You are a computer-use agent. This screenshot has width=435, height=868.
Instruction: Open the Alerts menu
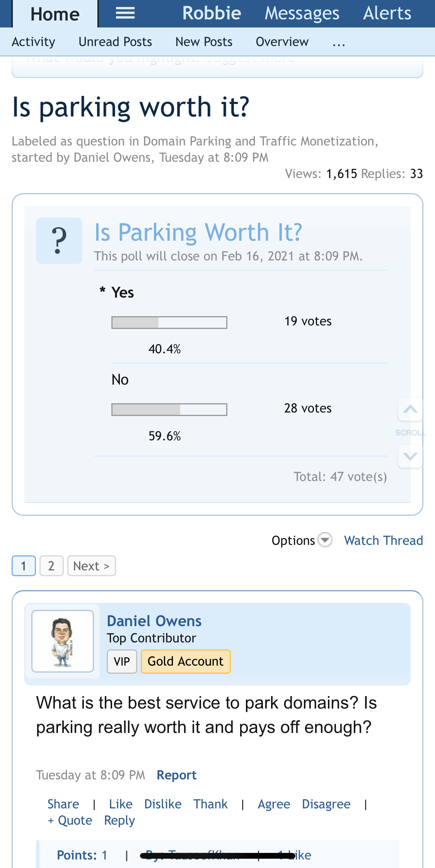[387, 14]
